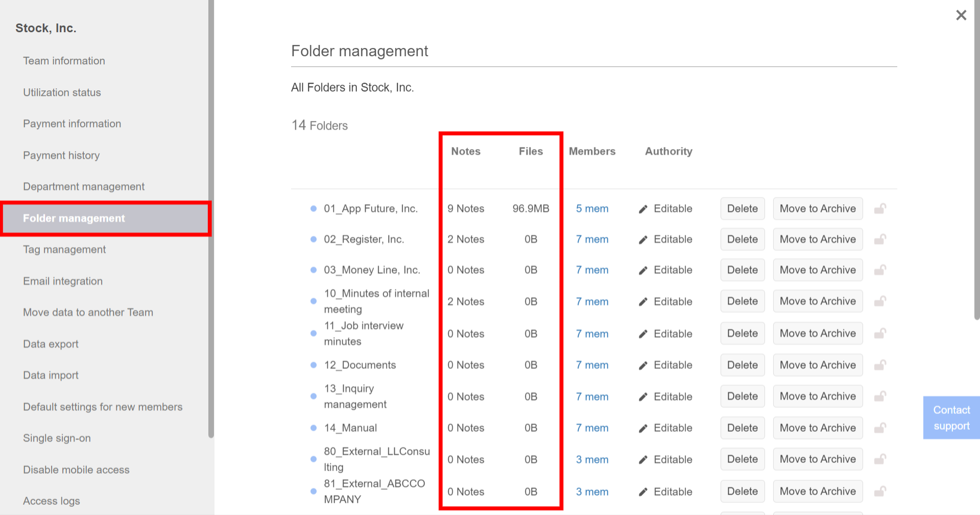Toggle the lock for 10_Minutes of internal meeting
Viewport: 980px width, 515px height.
point(880,301)
